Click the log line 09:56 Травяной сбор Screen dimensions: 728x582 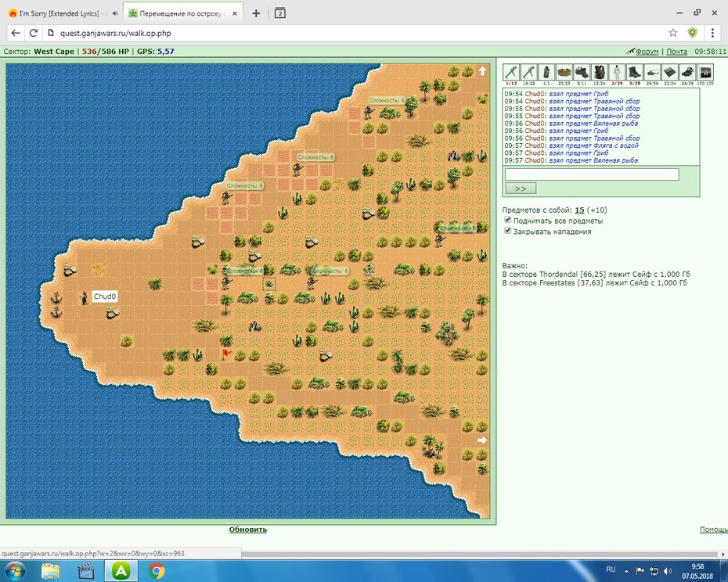pyautogui.click(x=572, y=138)
